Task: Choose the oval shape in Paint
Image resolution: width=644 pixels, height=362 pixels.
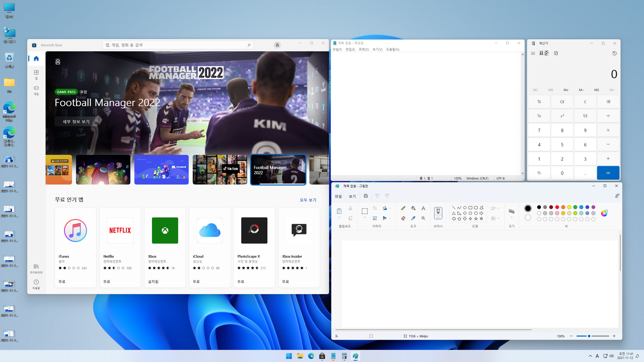Action: click(465, 208)
